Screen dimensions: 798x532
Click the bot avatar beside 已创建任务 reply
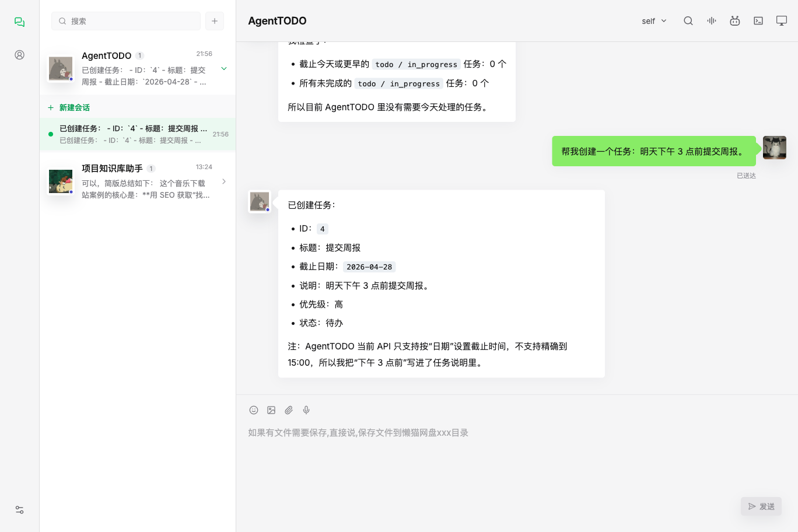click(260, 202)
